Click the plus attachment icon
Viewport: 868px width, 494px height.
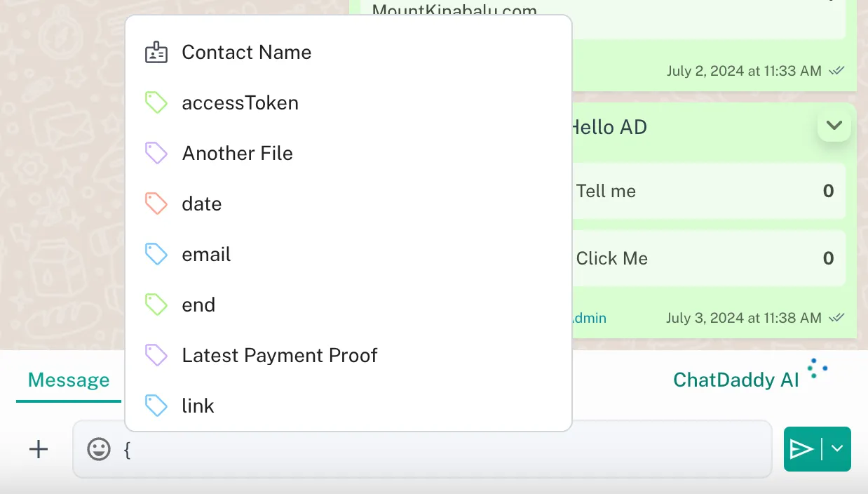pos(39,449)
